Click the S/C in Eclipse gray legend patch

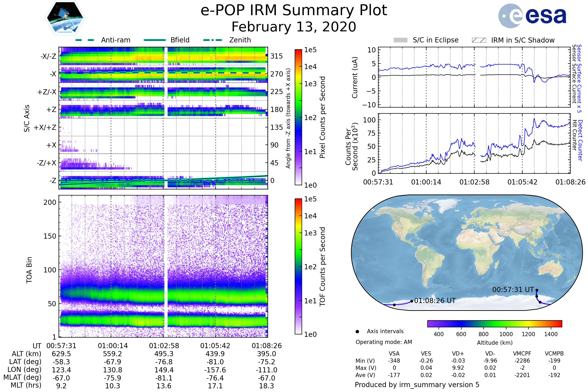[x=400, y=40]
